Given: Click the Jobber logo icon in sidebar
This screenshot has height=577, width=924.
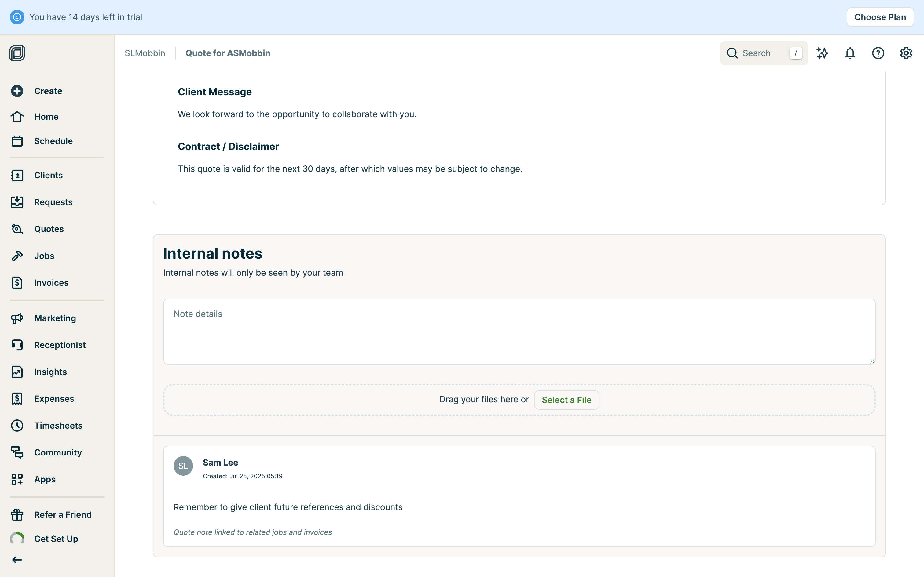Looking at the screenshot, I should pyautogui.click(x=17, y=53).
